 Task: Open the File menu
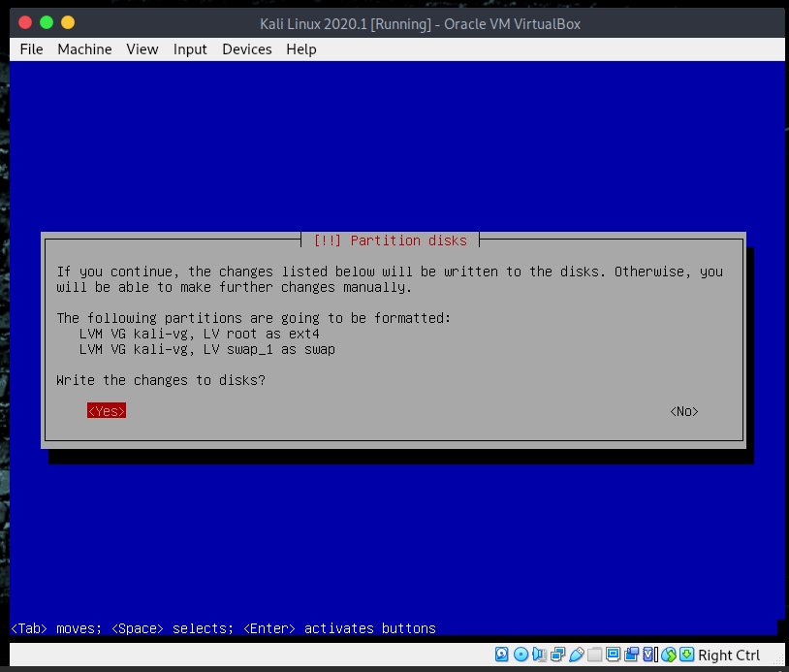pyautogui.click(x=31, y=49)
